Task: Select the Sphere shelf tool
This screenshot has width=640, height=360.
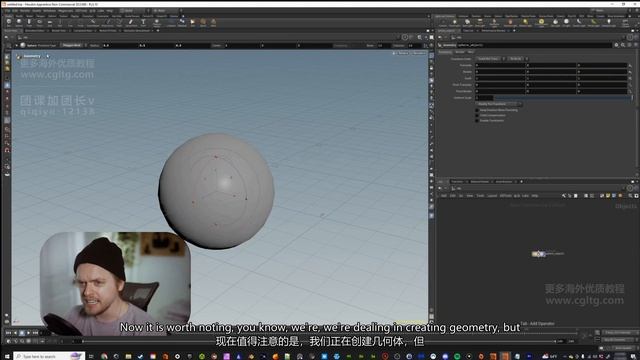Action: 19,22
